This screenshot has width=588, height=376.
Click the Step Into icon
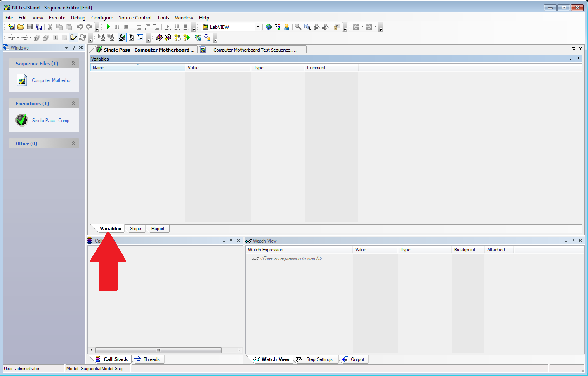point(138,27)
